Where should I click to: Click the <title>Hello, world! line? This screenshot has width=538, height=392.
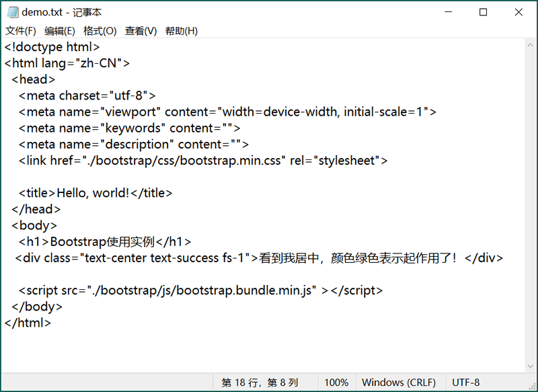pyautogui.click(x=95, y=193)
